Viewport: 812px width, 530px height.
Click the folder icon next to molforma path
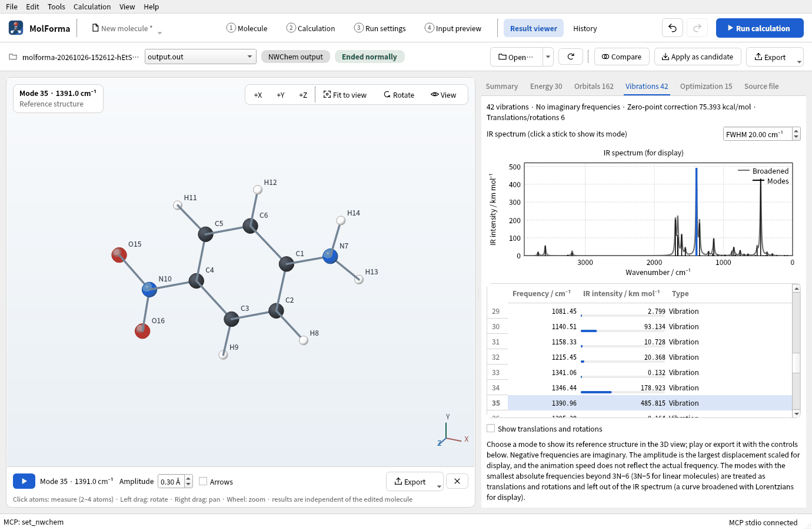(x=13, y=57)
